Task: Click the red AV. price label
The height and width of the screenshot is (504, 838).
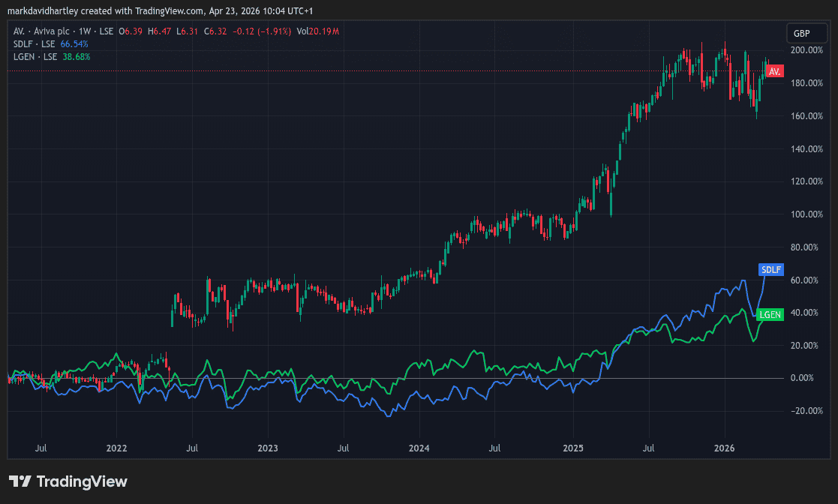Action: click(775, 71)
